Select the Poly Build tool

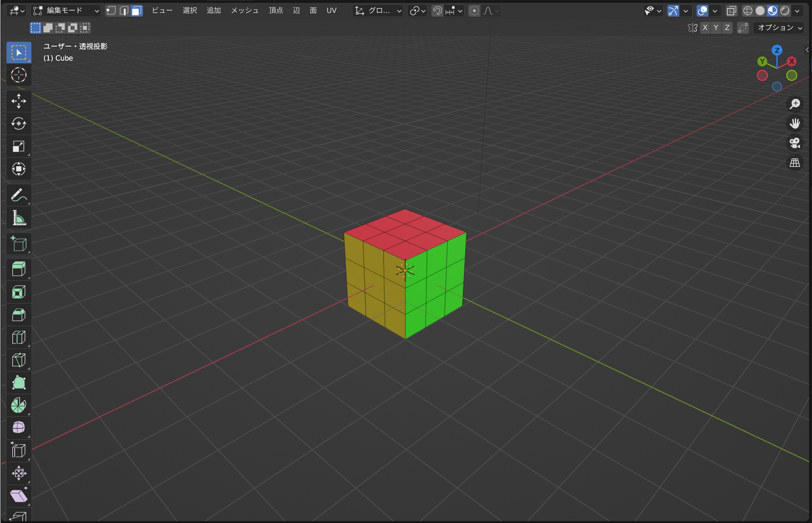pyautogui.click(x=19, y=382)
